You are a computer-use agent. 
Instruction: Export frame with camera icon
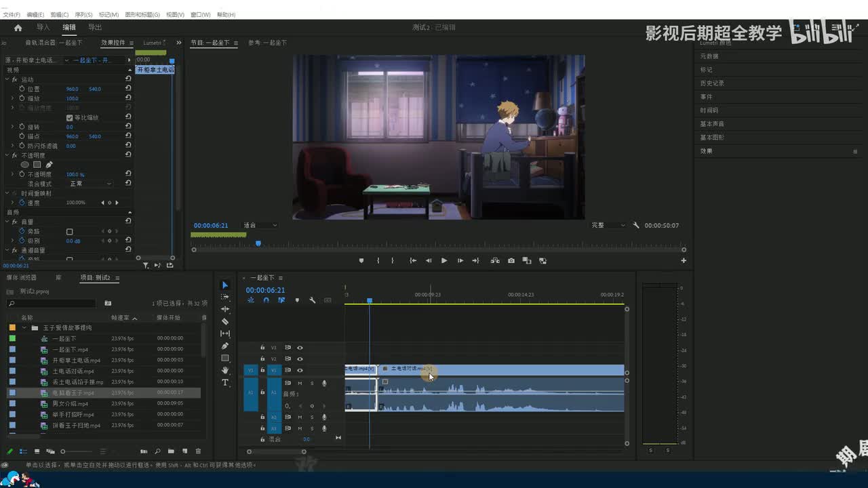pos(511,260)
